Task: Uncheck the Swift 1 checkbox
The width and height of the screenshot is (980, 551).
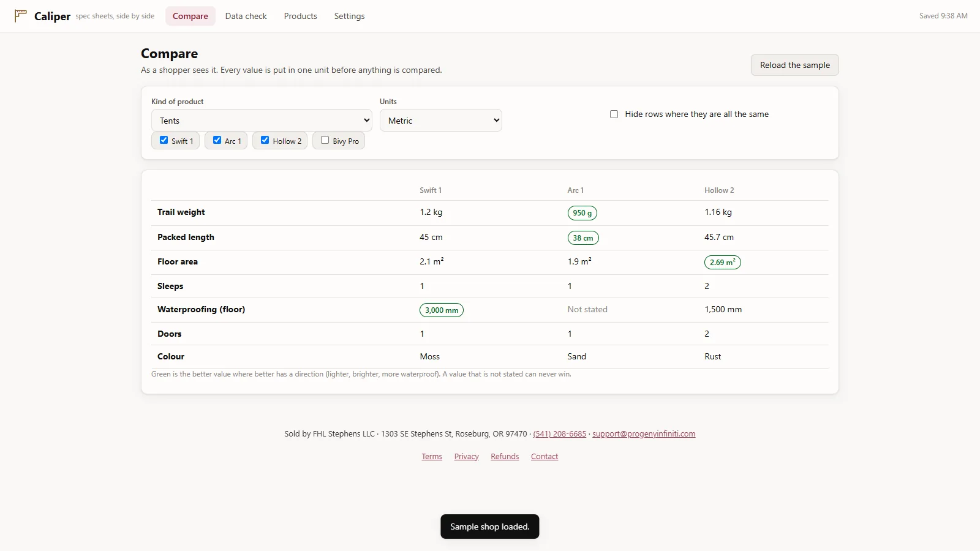Action: pos(164,140)
